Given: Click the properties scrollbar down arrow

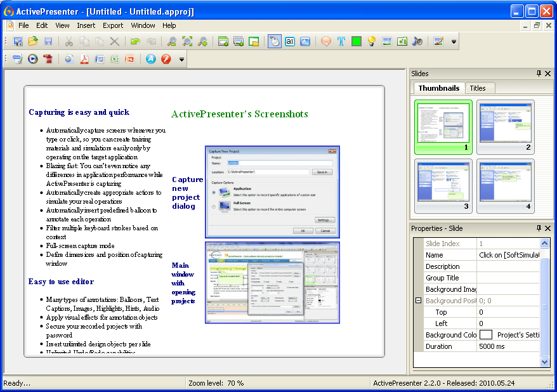Looking at the screenshot, I should pyautogui.click(x=544, y=362).
